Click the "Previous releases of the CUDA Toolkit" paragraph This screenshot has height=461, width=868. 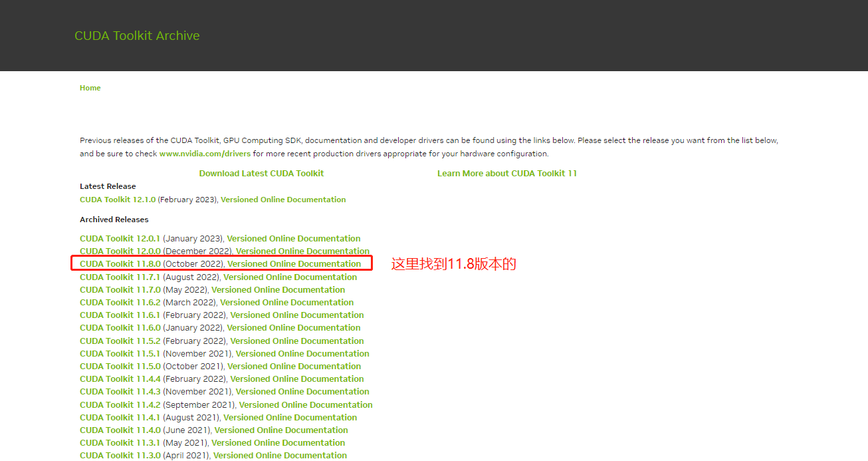429,147
